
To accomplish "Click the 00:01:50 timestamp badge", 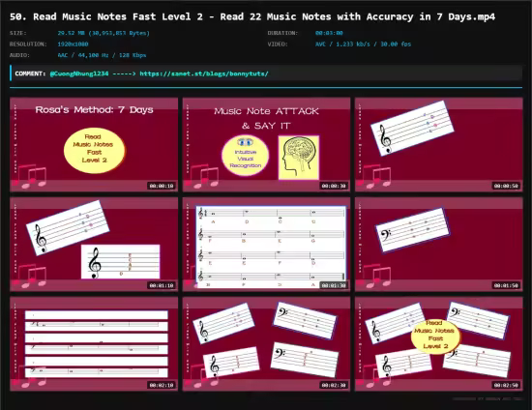I will pyautogui.click(x=506, y=285).
